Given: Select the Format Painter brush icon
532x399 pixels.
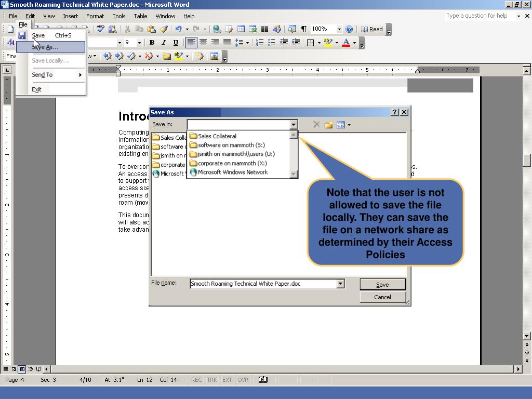Looking at the screenshot, I should point(164,29).
